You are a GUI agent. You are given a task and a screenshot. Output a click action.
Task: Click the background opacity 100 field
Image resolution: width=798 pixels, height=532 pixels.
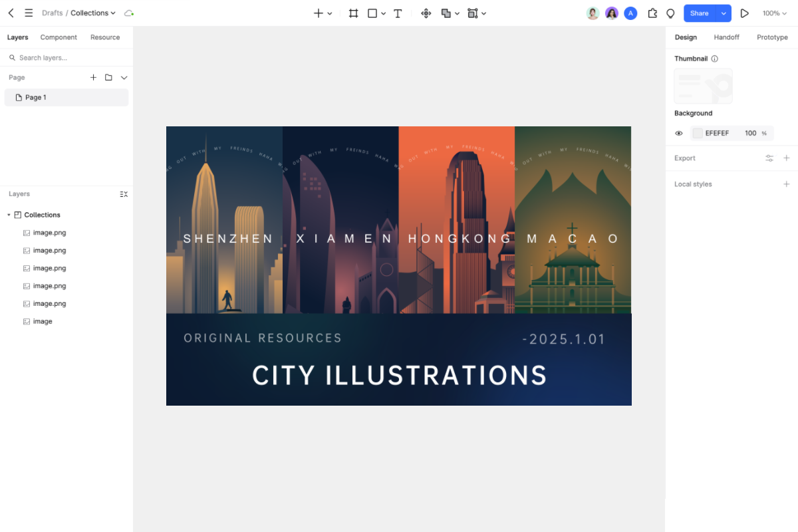pos(751,133)
